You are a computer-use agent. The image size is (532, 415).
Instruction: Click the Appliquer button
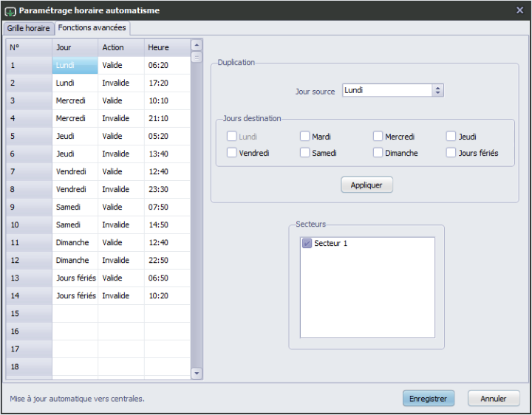[366, 185]
